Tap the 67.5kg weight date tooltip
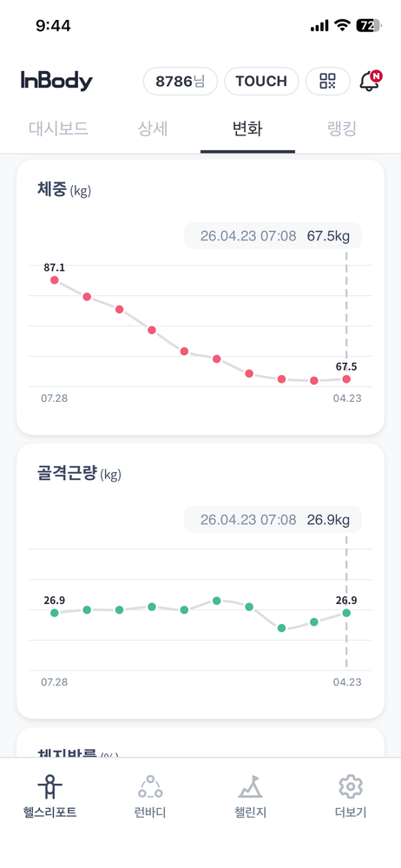 [273, 236]
